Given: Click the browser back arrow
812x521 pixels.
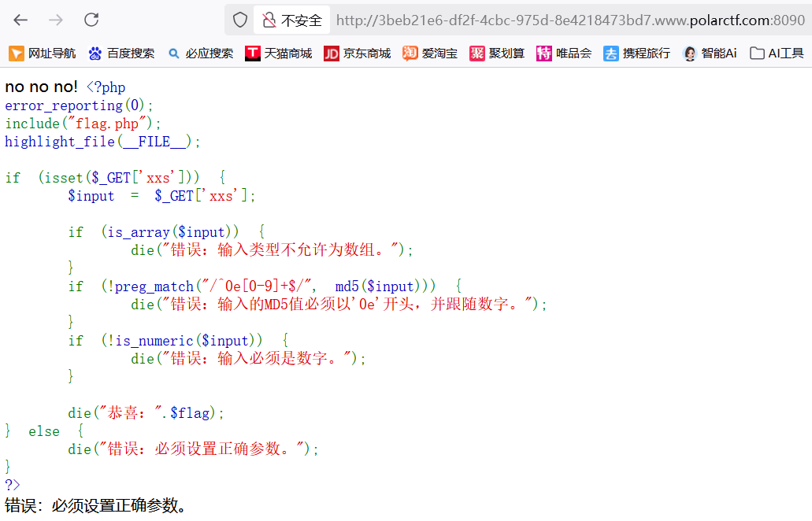Looking at the screenshot, I should click(x=20, y=20).
